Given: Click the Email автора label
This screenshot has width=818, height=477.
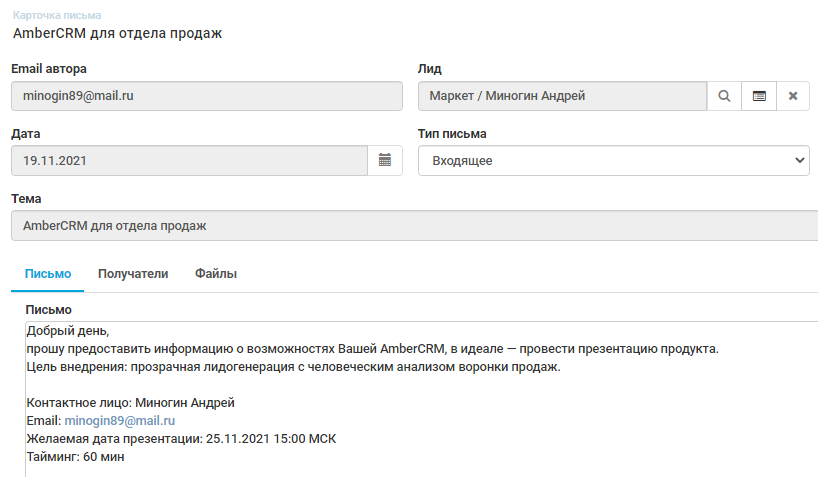Looking at the screenshot, I should coord(49,69).
